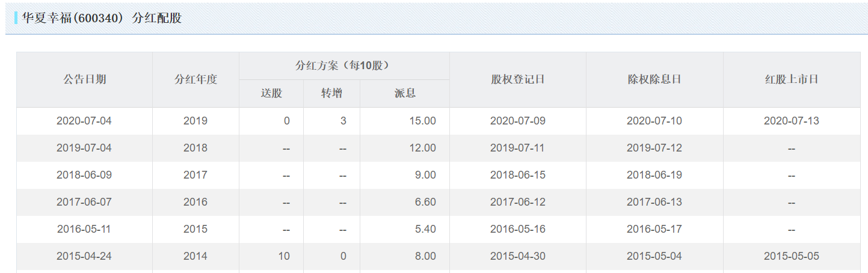Click the 9.00 dividend value

pos(425,175)
